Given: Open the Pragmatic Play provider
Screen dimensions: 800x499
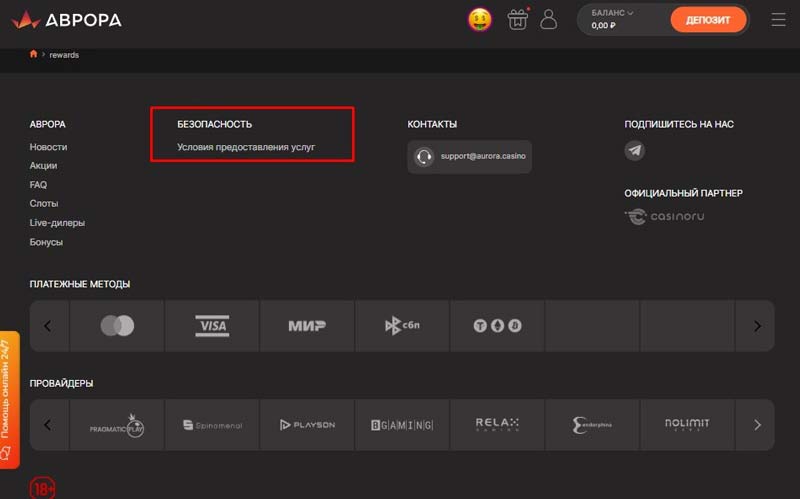Looking at the screenshot, I should 117,425.
